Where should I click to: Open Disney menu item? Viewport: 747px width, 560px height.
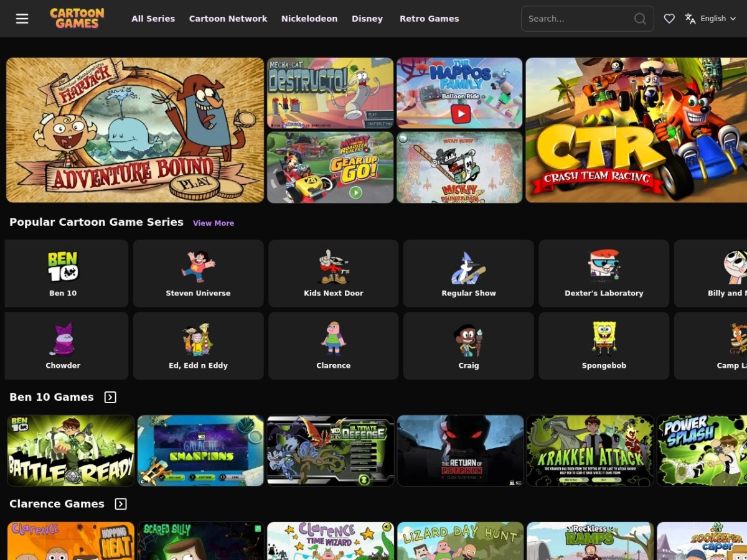pyautogui.click(x=367, y=19)
